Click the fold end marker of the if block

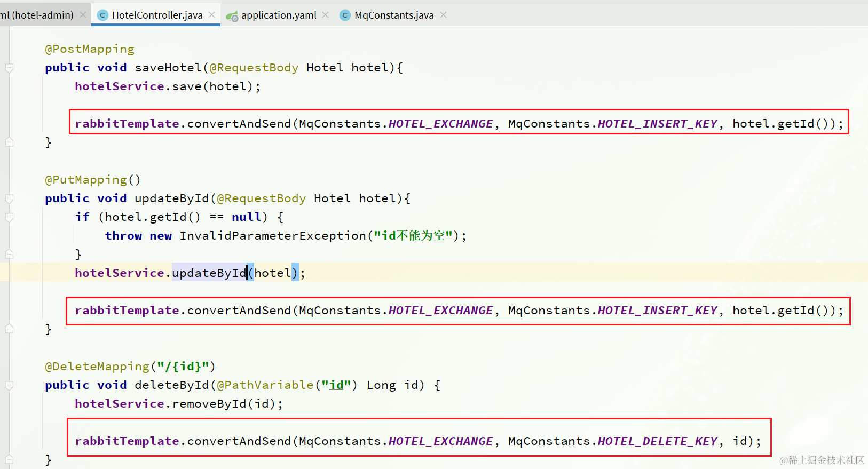coord(9,254)
